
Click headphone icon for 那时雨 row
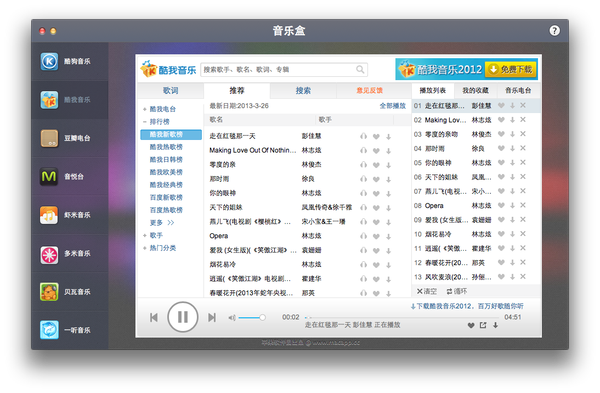(x=364, y=179)
